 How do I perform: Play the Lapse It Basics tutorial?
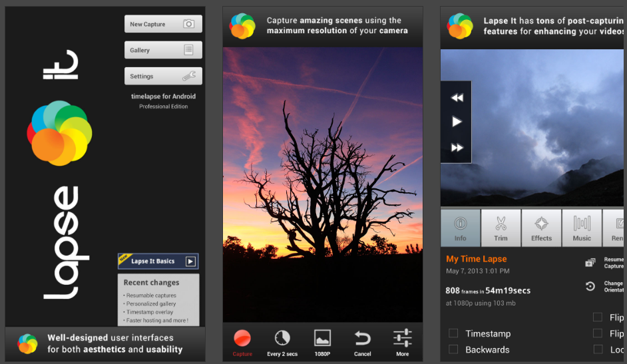click(x=158, y=262)
